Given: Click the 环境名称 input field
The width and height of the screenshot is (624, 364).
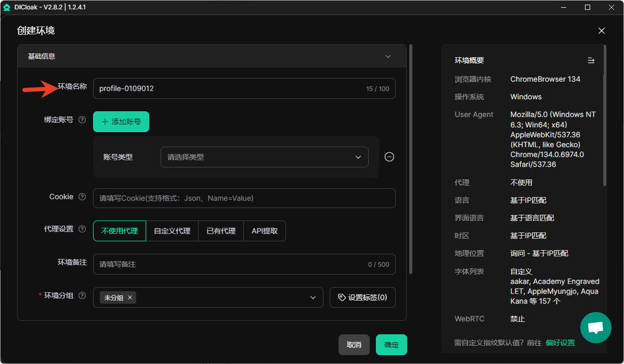Looking at the screenshot, I should [x=229, y=88].
